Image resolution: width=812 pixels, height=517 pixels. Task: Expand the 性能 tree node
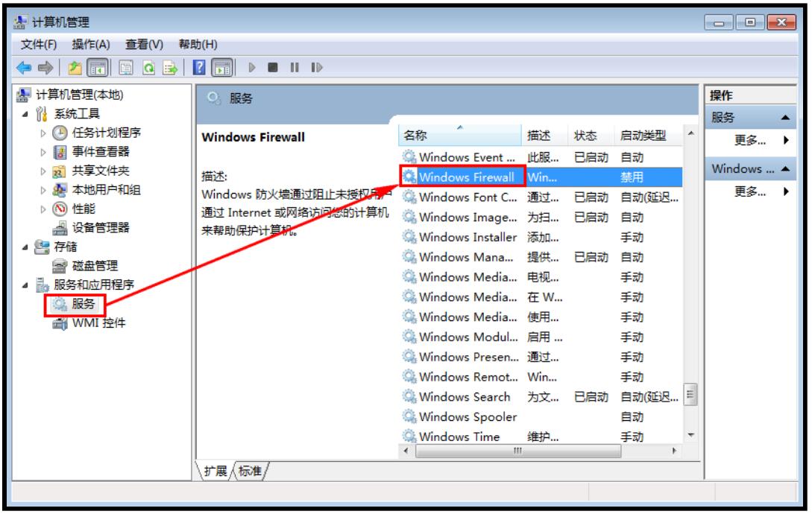43,209
